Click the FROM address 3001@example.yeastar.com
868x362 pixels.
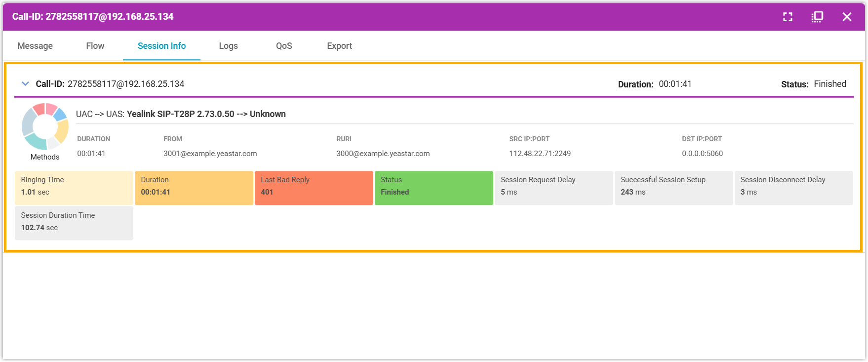pyautogui.click(x=210, y=154)
